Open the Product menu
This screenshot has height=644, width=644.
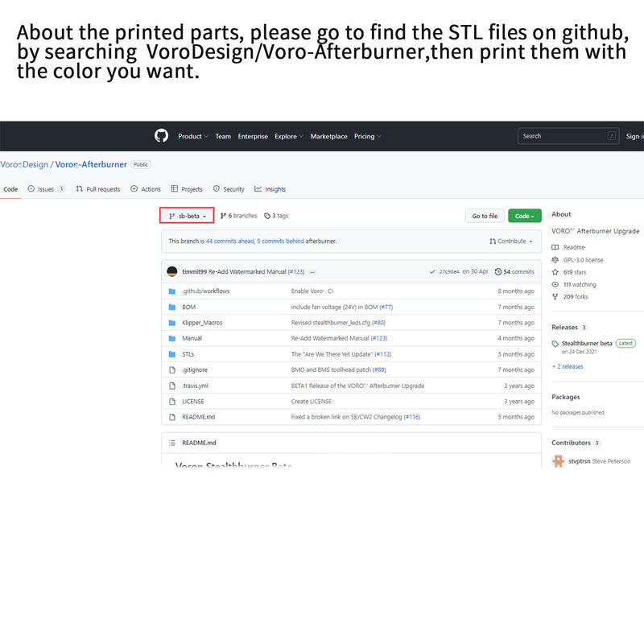[x=193, y=136]
